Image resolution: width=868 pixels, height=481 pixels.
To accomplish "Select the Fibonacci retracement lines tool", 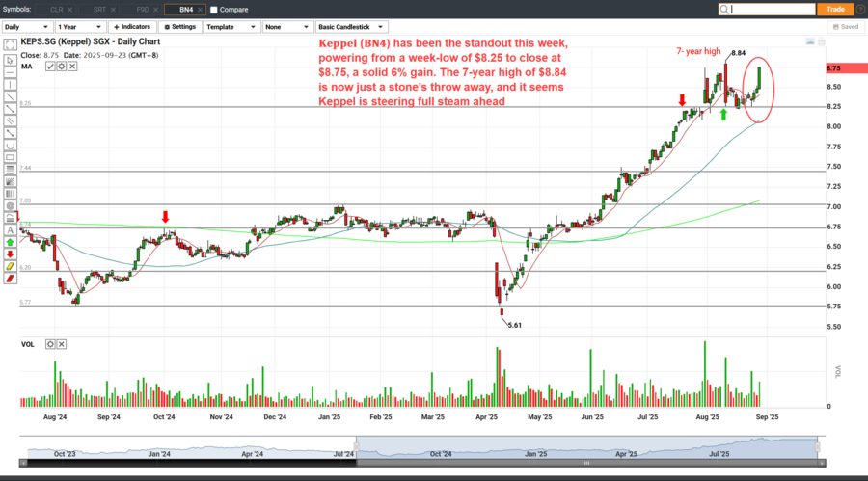I will tap(10, 170).
